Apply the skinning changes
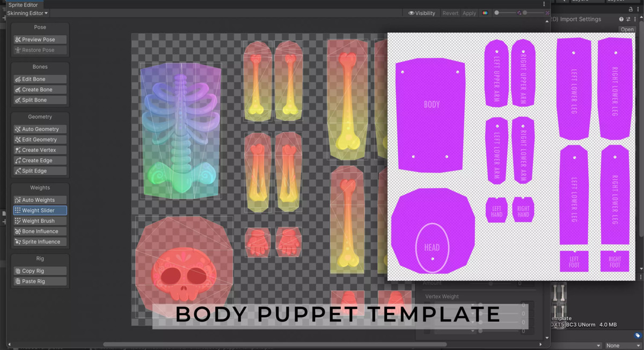The height and width of the screenshot is (350, 644). coord(469,13)
